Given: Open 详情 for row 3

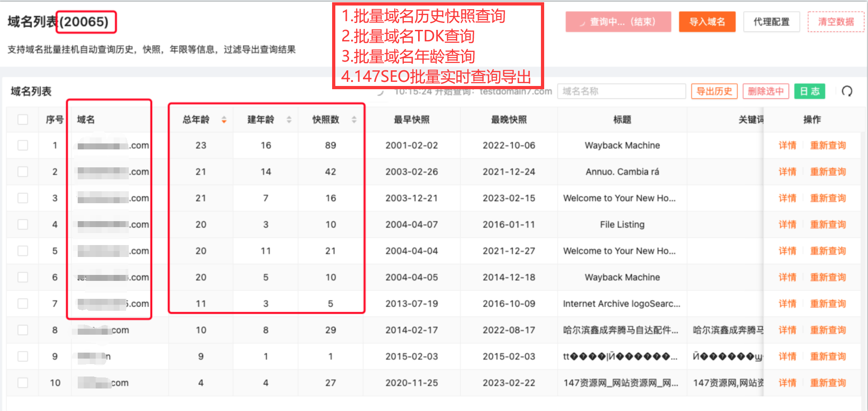Looking at the screenshot, I should (787, 198).
